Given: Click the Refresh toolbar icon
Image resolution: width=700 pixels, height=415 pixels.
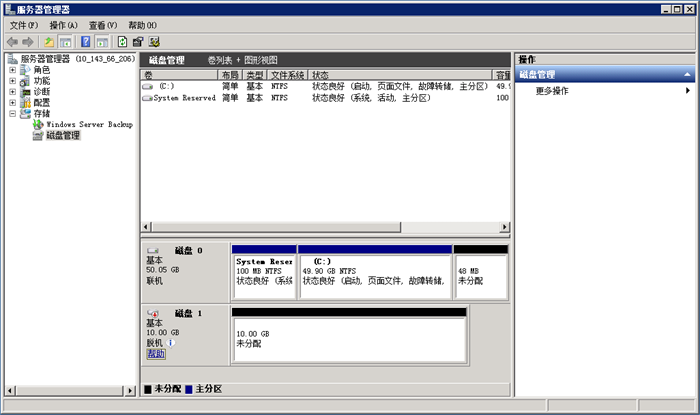Looking at the screenshot, I should tap(122, 42).
